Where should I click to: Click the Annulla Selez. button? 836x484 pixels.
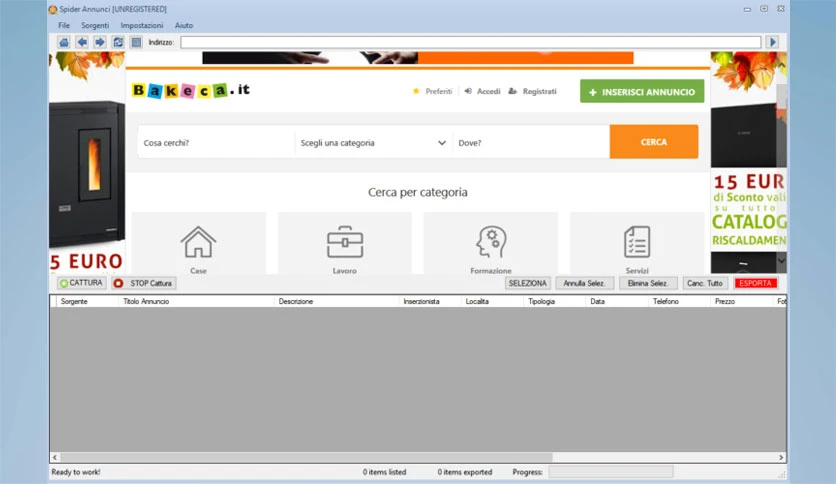pyautogui.click(x=584, y=283)
